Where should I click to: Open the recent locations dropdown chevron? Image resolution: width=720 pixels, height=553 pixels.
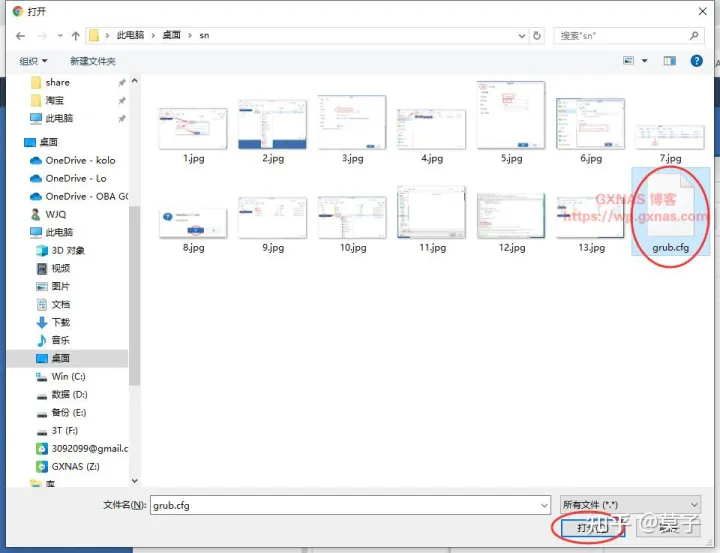(x=59, y=36)
